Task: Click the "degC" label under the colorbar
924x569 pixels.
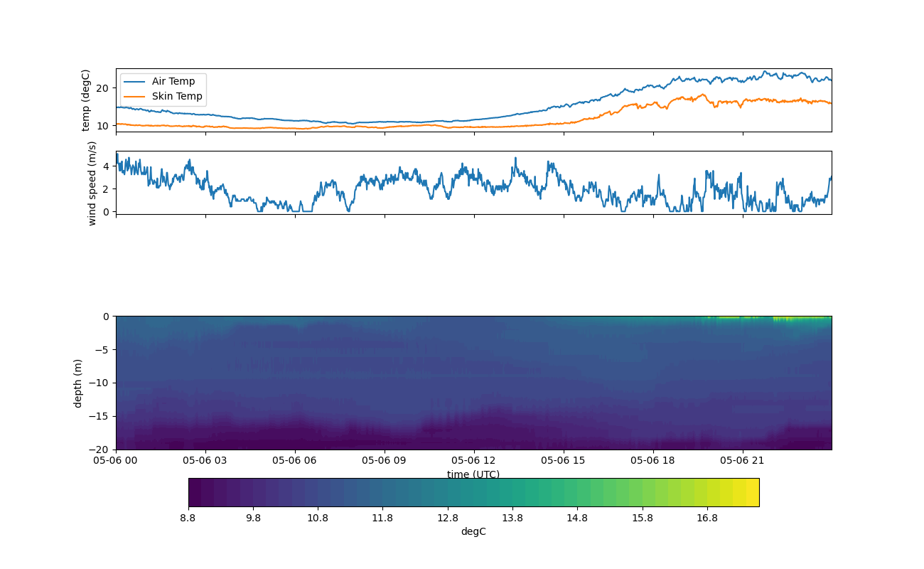Action: click(473, 532)
